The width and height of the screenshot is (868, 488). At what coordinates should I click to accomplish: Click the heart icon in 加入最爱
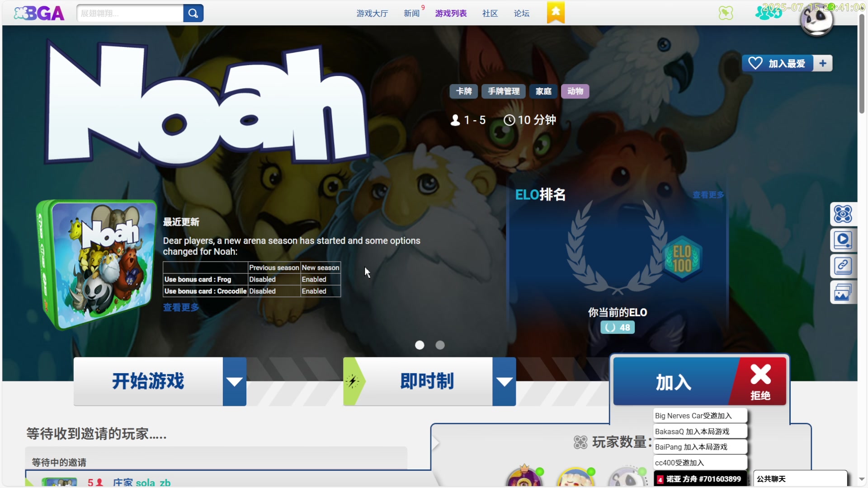(755, 63)
